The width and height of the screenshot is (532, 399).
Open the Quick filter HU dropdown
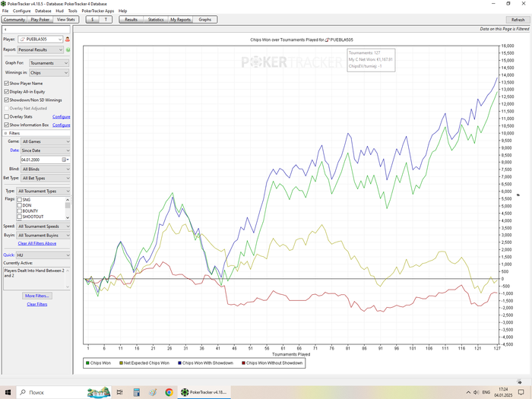pos(45,255)
